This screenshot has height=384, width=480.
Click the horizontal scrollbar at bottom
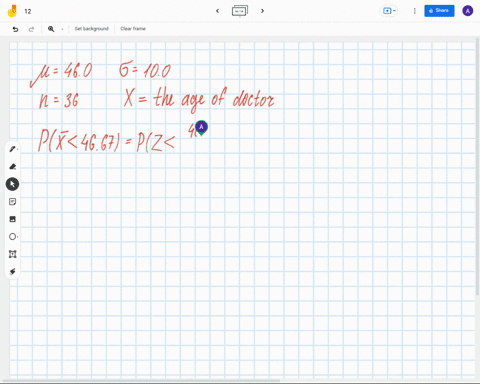[140, 381]
